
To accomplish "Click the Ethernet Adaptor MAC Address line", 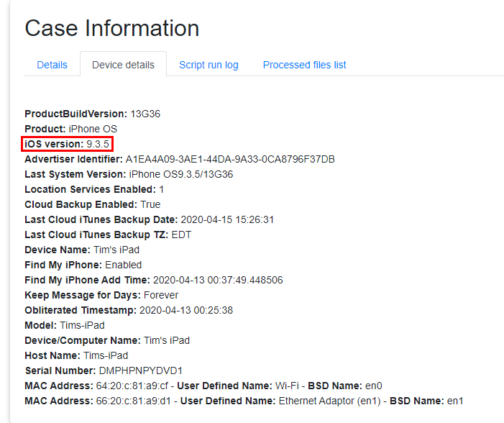I will (x=244, y=401).
